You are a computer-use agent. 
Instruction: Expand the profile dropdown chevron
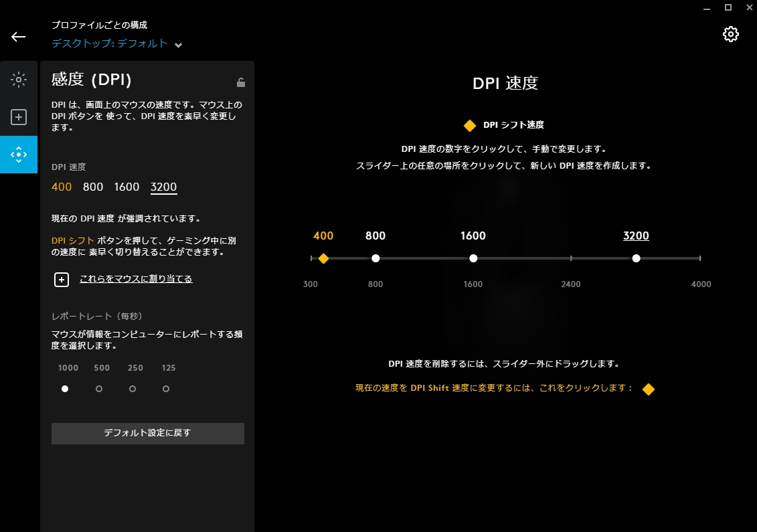(178, 46)
